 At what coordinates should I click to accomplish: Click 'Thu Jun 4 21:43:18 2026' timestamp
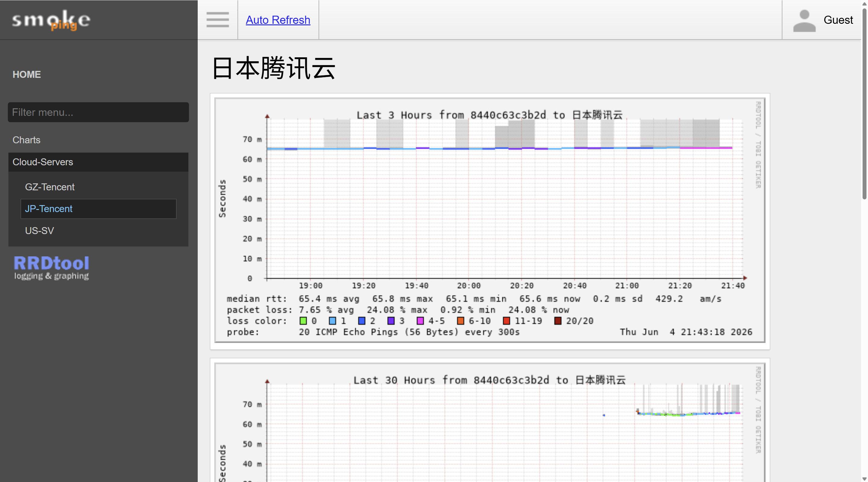pos(686,332)
